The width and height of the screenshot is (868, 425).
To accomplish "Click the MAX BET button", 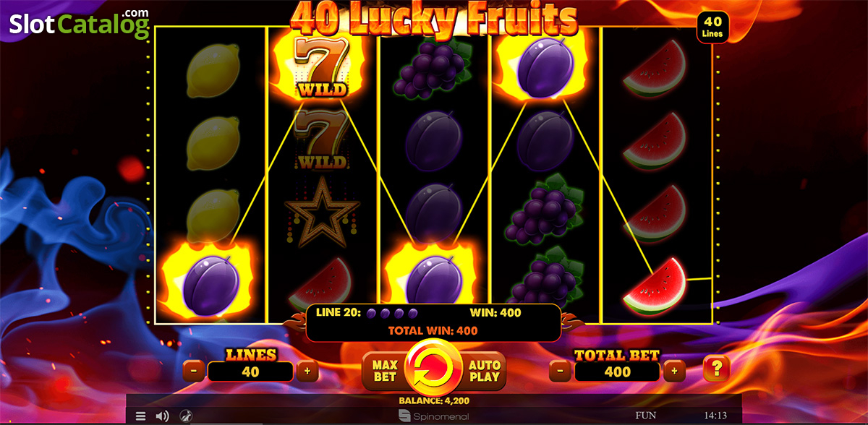I will point(384,370).
